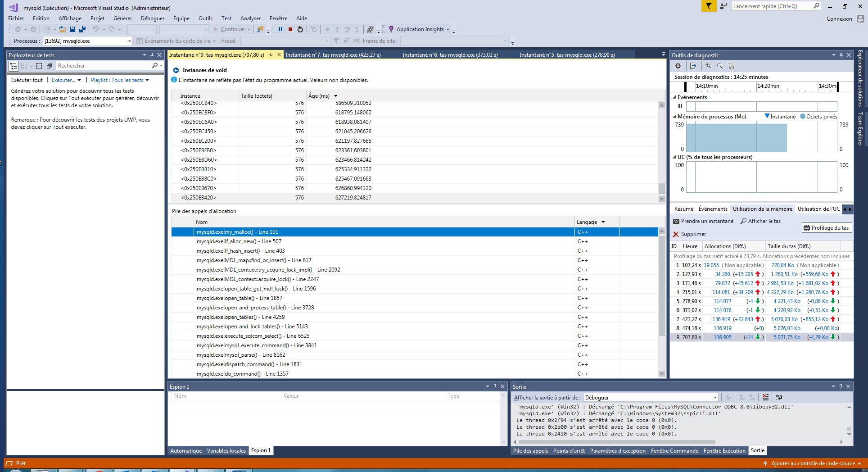Open the Déboguer menu
The image size is (868, 472).
pos(152,18)
